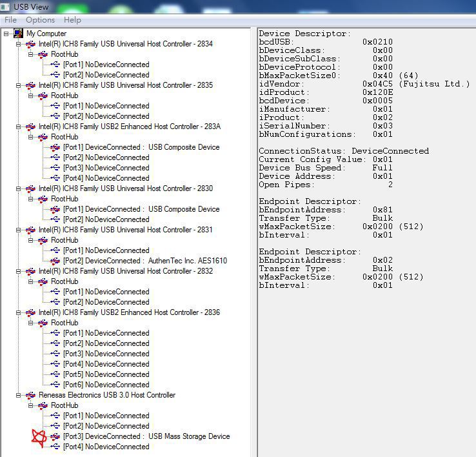Collapse the Enhanced Host Controller 2836 node
Image resolution: width=476 pixels, height=457 pixels.
pyautogui.click(x=18, y=312)
